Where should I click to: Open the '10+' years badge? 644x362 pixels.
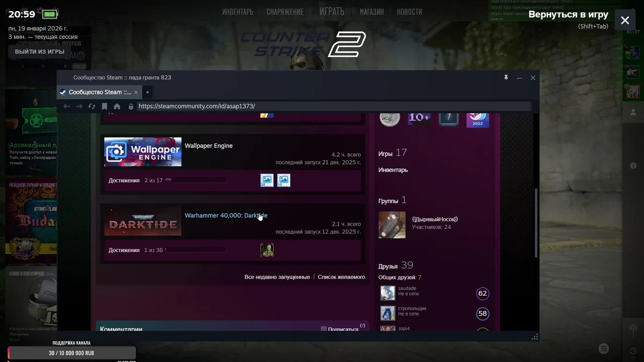419,119
